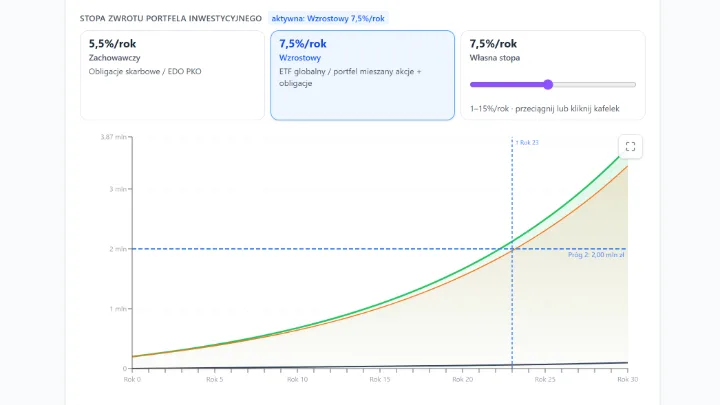
Task: Choose the Własna stopa card
Action: [x=553, y=75]
